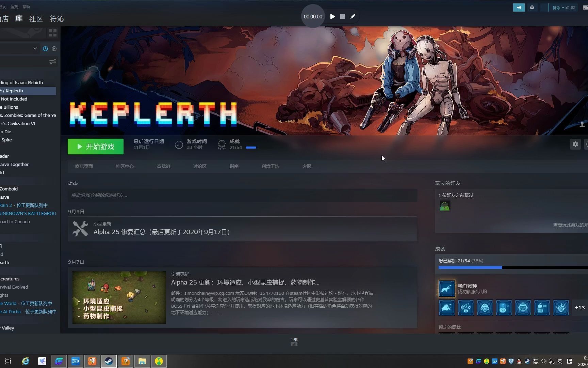Screen dimensions: 588x368
Task: Open the 符沁 profile menu
Action: point(57,19)
